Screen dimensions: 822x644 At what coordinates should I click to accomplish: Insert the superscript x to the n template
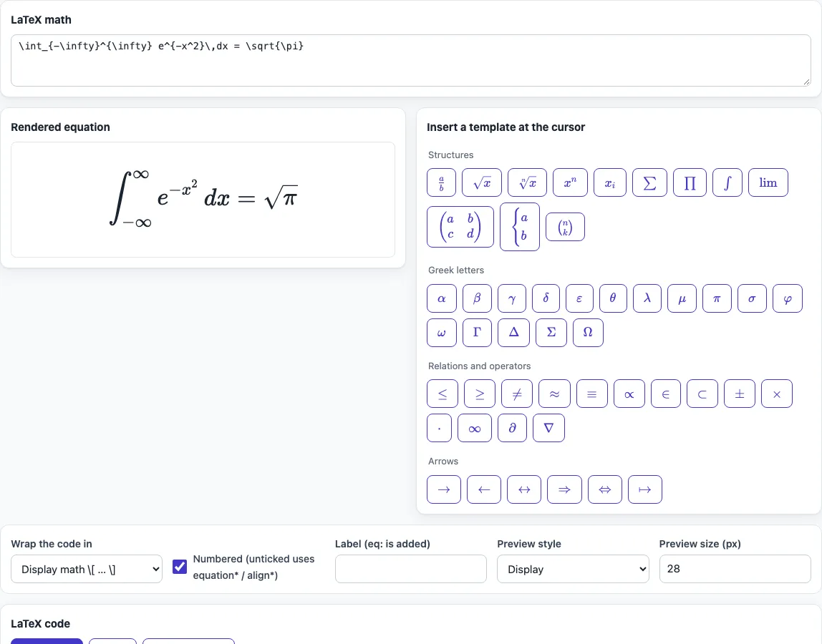570,182
